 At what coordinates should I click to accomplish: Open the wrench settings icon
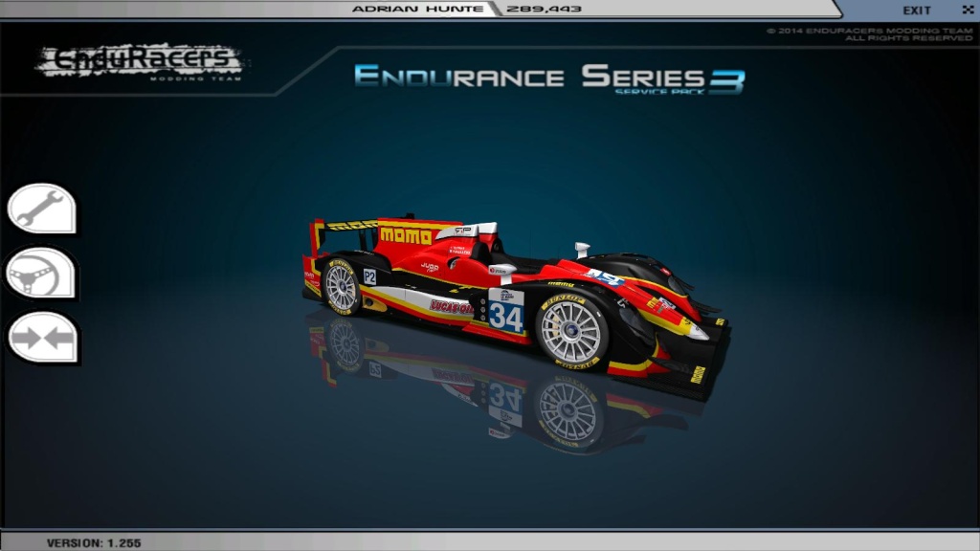click(x=42, y=209)
